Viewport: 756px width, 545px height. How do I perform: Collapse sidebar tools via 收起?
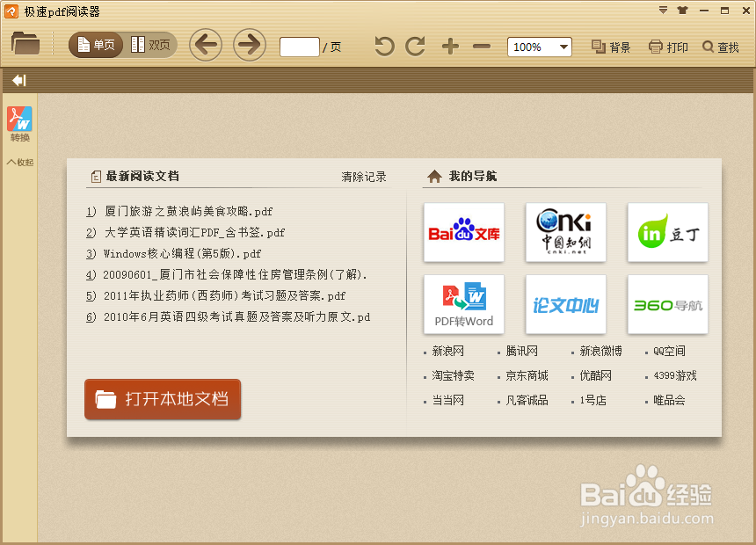click(x=19, y=163)
